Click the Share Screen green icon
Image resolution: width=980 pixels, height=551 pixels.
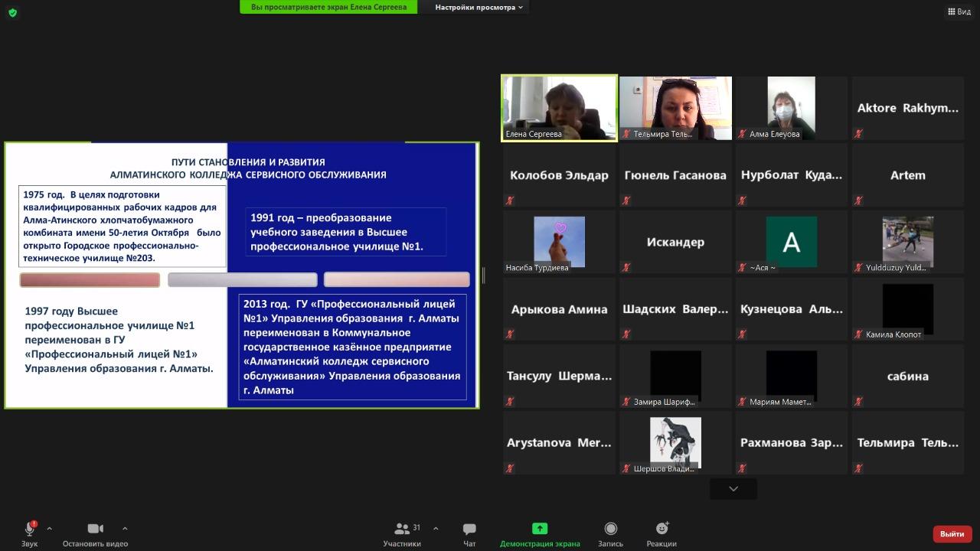(540, 529)
